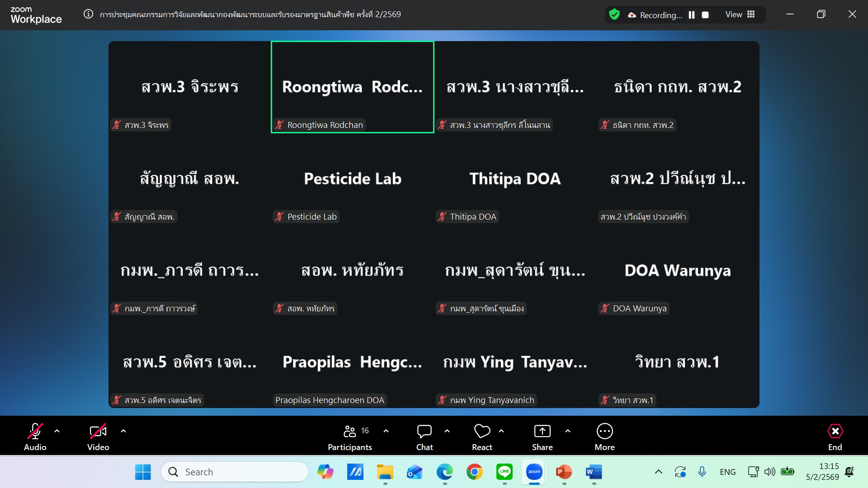Expand reactions arrow beside React
The width and height of the screenshot is (868, 488).
pos(501,431)
